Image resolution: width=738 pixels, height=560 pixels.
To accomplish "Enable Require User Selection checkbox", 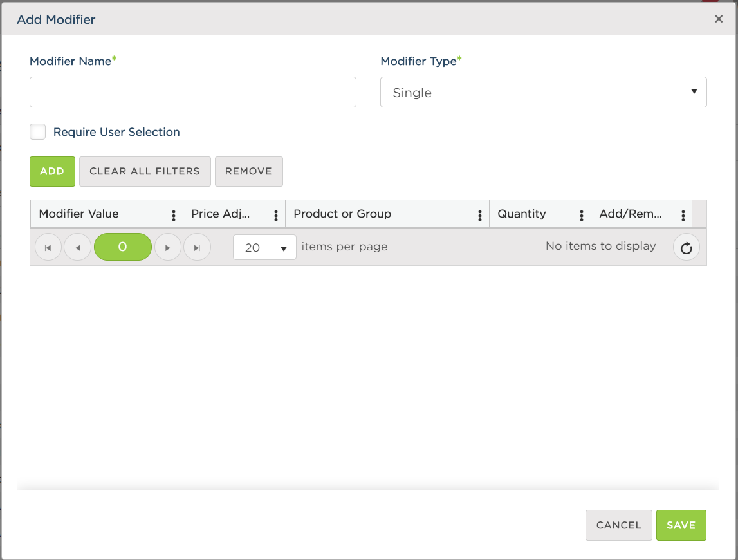I will pos(38,132).
